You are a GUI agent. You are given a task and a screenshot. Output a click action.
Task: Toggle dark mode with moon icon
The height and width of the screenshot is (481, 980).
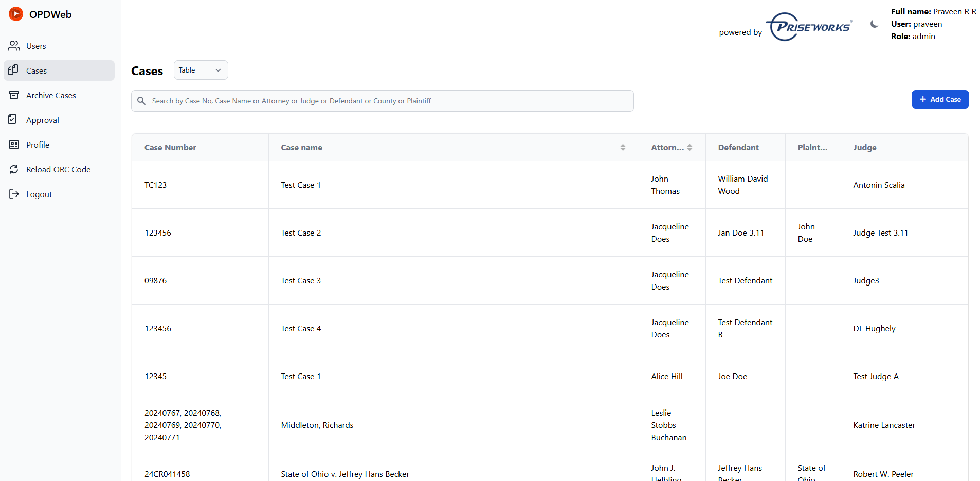point(874,24)
